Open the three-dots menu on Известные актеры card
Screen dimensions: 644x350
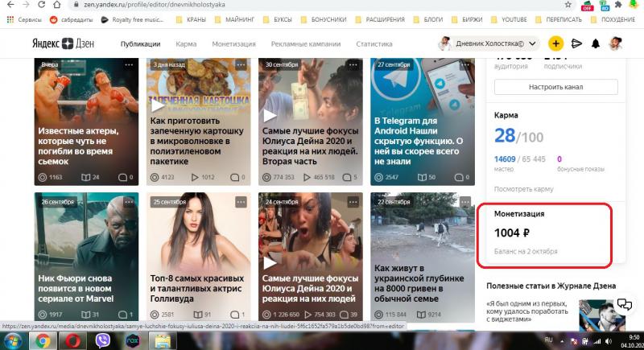[x=129, y=65]
